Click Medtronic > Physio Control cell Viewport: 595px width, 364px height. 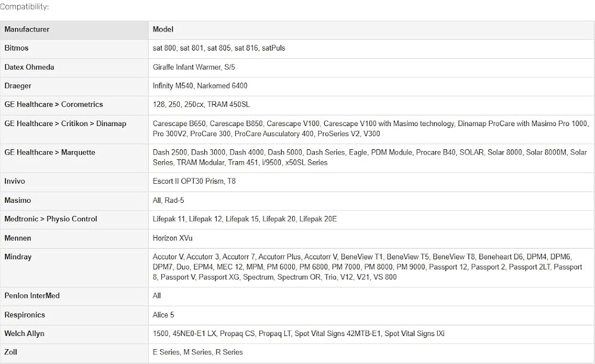74,220
